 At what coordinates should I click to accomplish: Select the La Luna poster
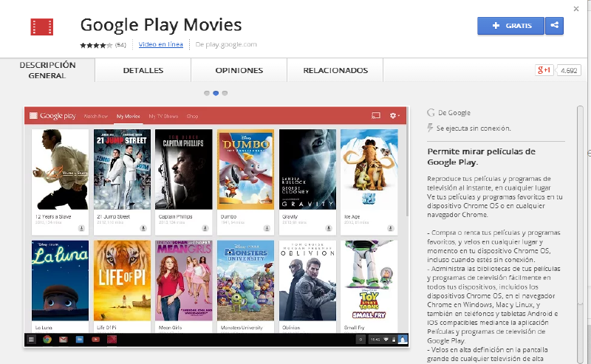61,281
